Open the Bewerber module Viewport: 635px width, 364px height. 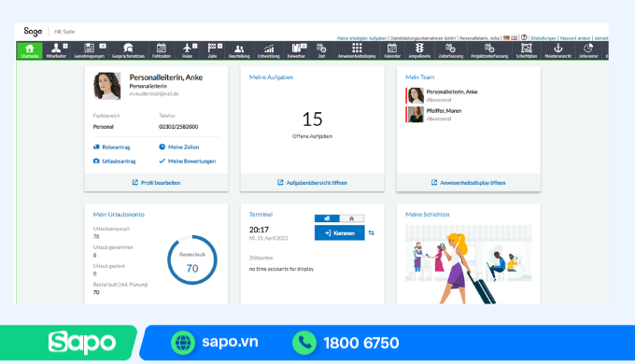pos(296,50)
